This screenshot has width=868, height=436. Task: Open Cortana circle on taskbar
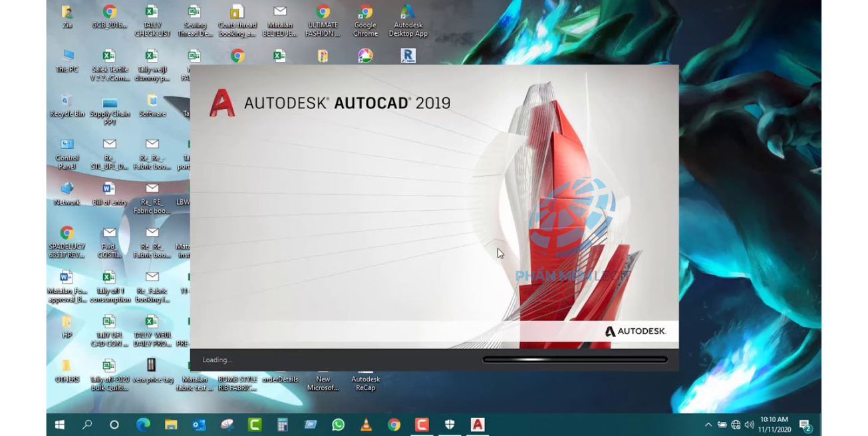[x=114, y=425]
